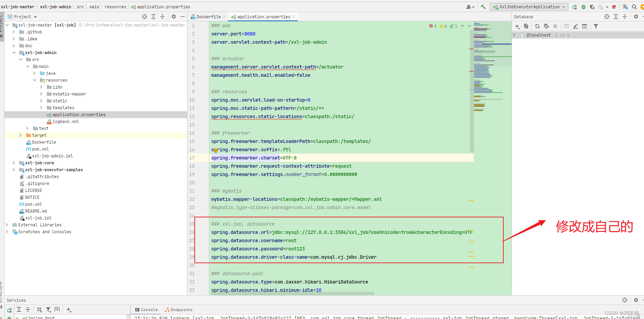Place the cursor on the spring.datasource.password=root123 line

tap(258, 249)
